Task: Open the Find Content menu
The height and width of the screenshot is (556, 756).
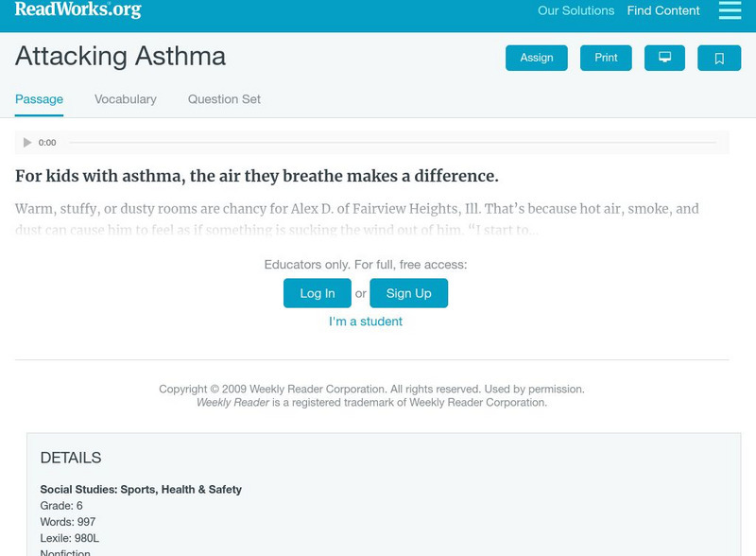Action: tap(661, 10)
